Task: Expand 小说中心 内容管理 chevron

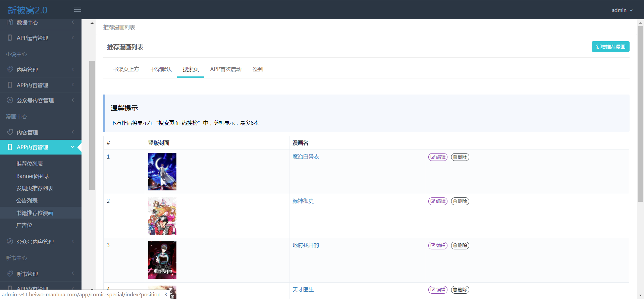Action: click(x=73, y=69)
